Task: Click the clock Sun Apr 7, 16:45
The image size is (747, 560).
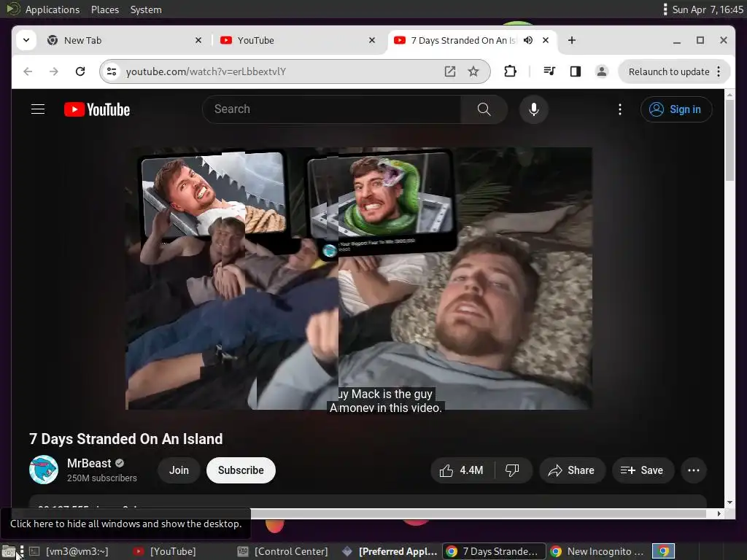Action: pos(707,9)
